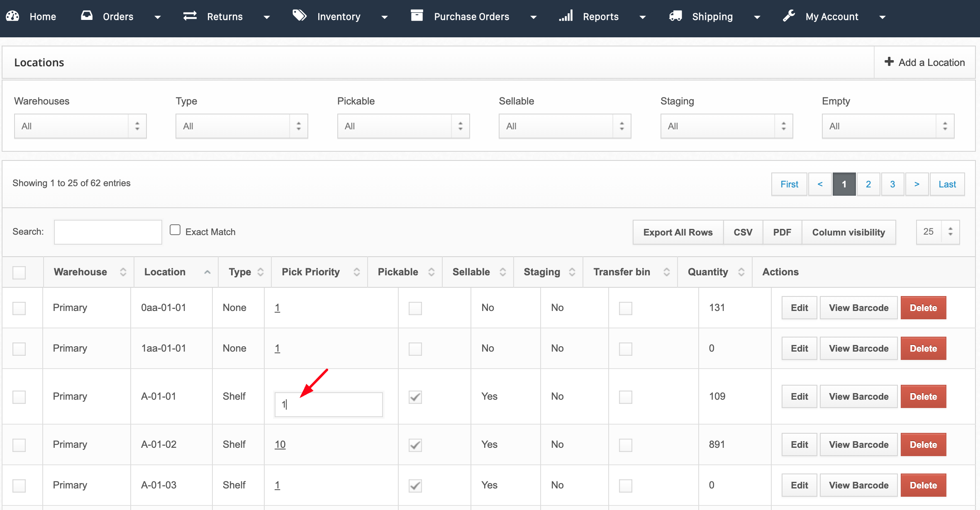Sort table by Warehouse column arrows
The width and height of the screenshot is (980, 510).
(x=123, y=272)
